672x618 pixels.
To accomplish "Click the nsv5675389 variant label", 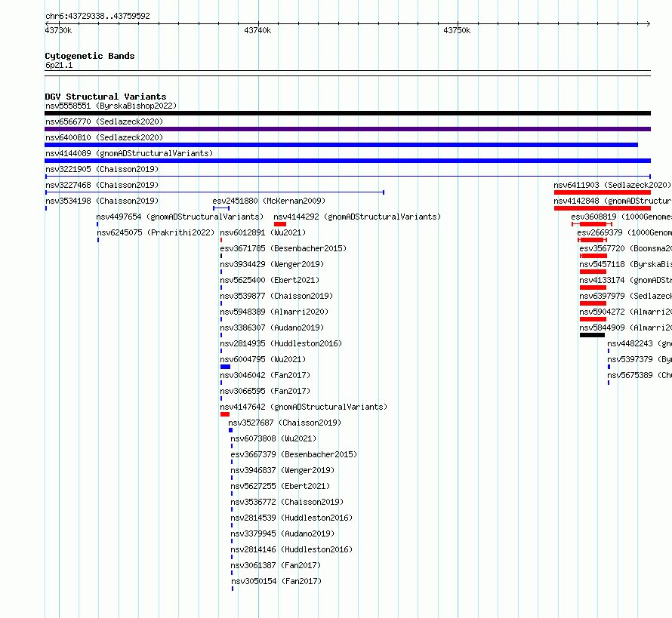I will tap(640, 375).
